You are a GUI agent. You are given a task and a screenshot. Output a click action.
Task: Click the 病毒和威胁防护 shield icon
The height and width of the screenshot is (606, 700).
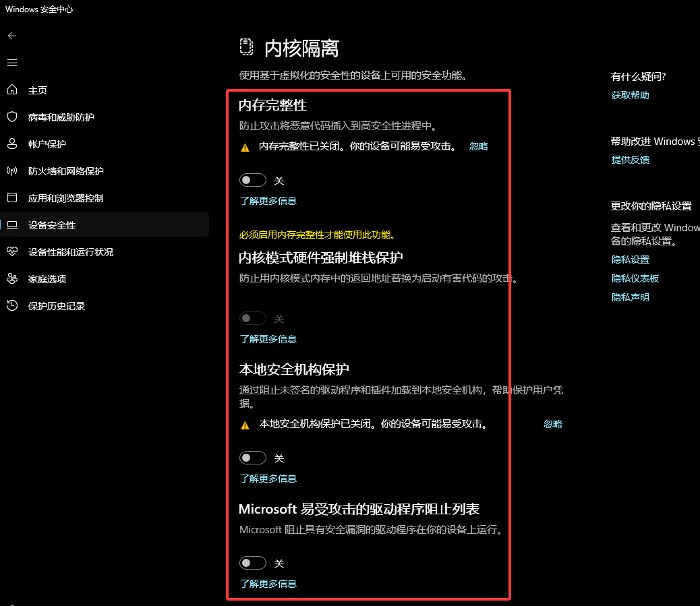12,117
